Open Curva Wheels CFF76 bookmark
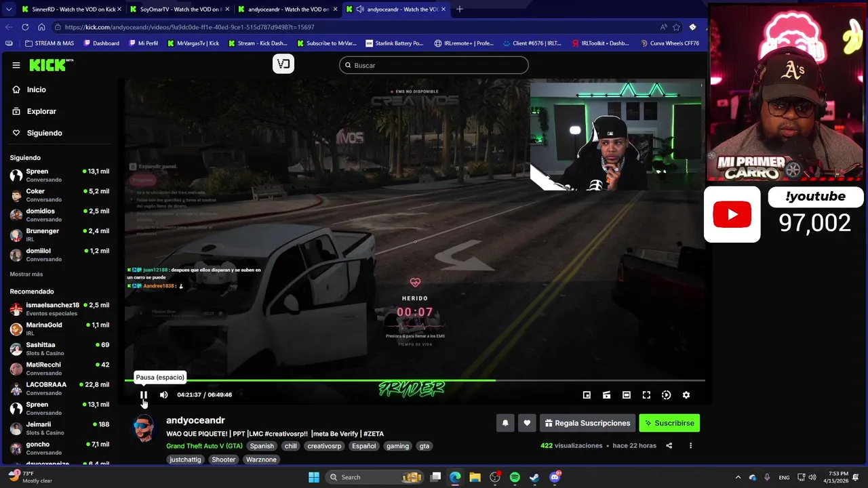Viewport: 868px width, 488px height. (669, 43)
